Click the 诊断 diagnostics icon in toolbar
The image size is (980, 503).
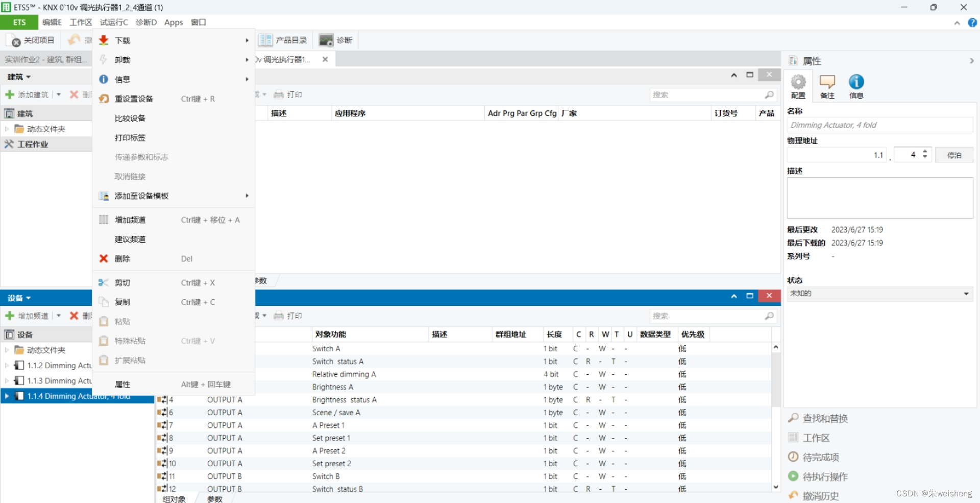pyautogui.click(x=326, y=40)
